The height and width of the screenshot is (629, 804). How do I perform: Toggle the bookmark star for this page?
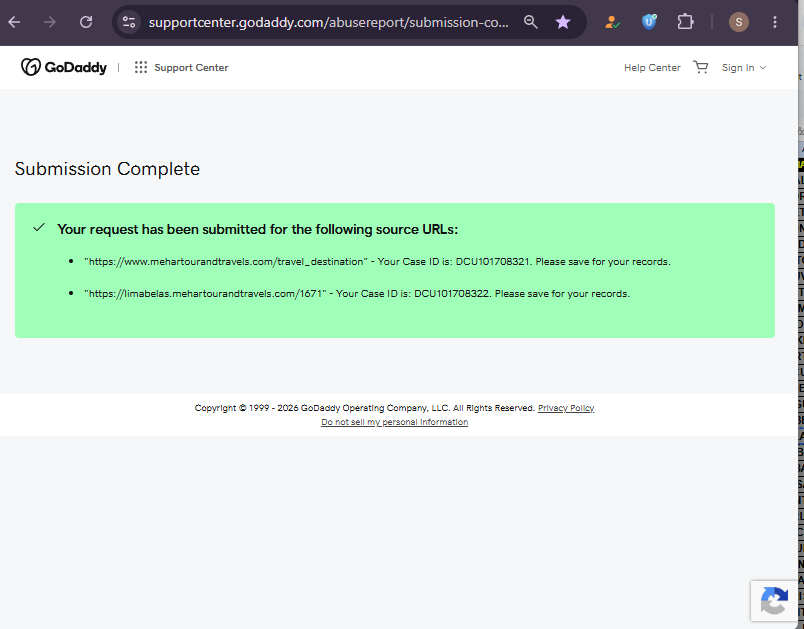tap(563, 22)
